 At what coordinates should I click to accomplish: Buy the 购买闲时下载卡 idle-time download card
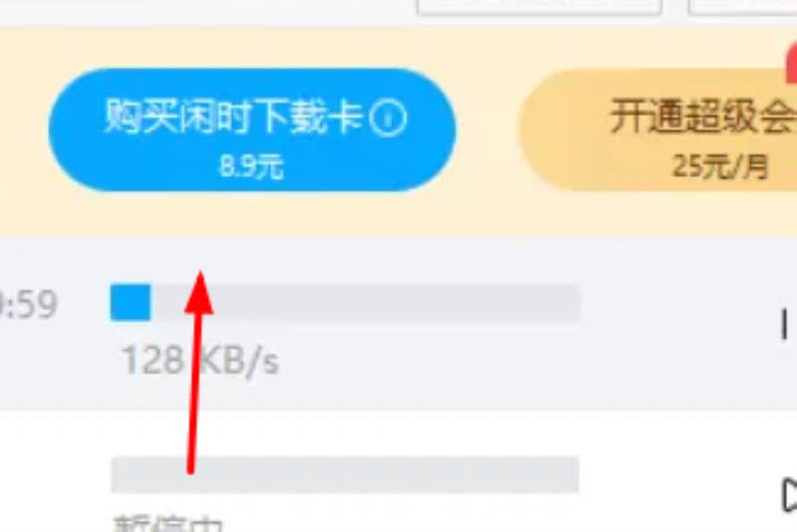252,131
